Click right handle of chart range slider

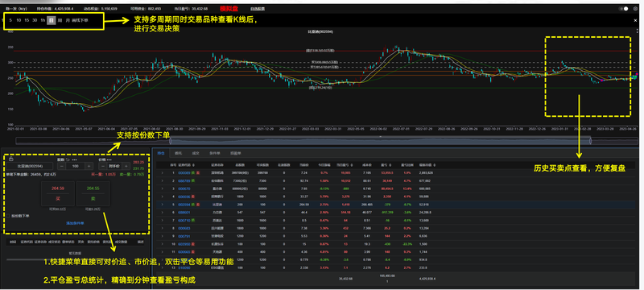[x=590, y=140]
